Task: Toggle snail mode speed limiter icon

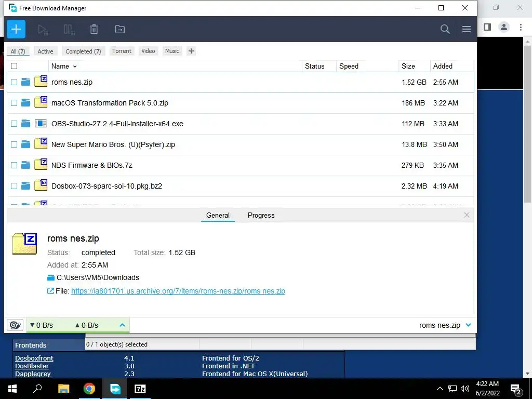Action: pyautogui.click(x=15, y=325)
